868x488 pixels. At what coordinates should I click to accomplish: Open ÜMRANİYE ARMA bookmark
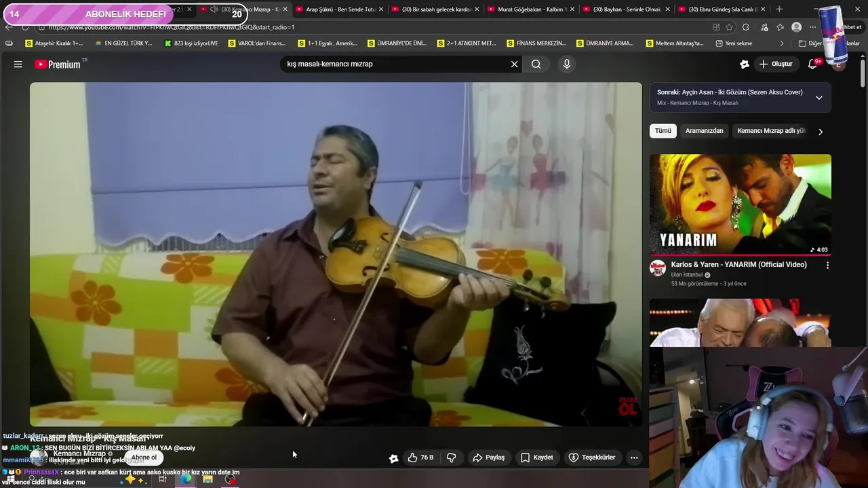tap(606, 43)
